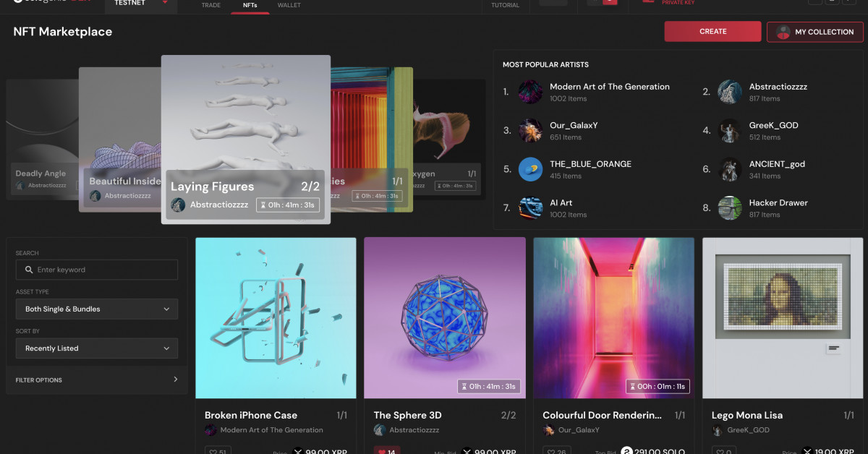Like the Colourful Door Rendering NFT
Image resolution: width=868 pixels, height=454 pixels.
[558, 451]
